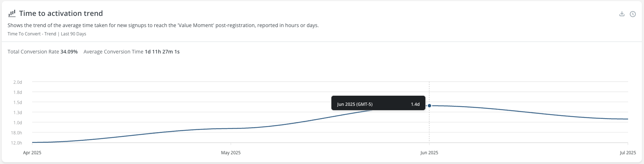Click the clock history icon at top right

(633, 14)
